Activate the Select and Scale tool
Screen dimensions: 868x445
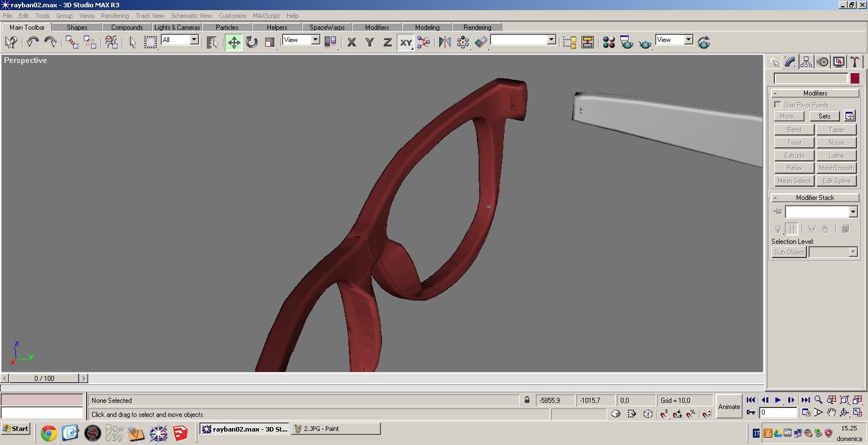coord(270,42)
